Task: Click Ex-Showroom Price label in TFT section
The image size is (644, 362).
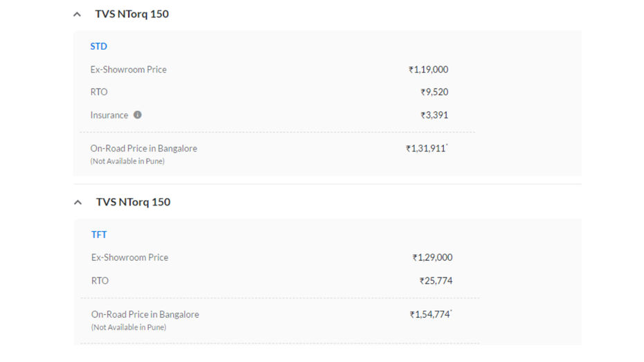Action: pyautogui.click(x=129, y=257)
